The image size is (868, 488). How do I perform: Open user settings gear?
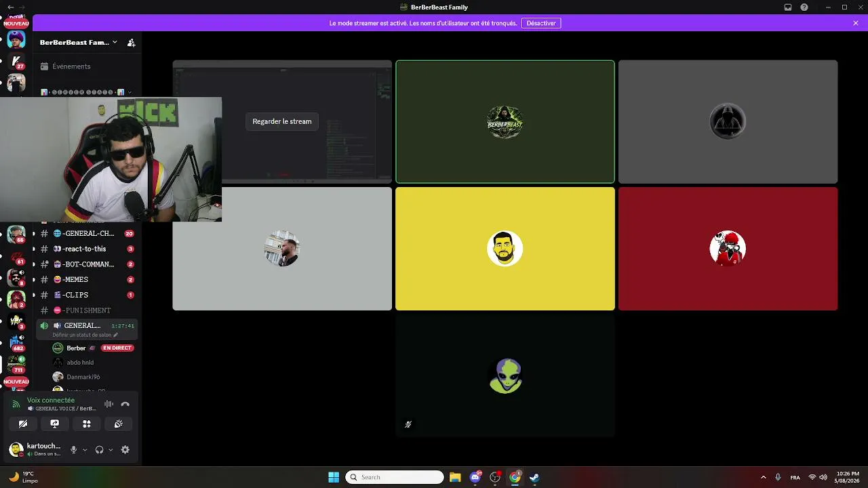125,449
